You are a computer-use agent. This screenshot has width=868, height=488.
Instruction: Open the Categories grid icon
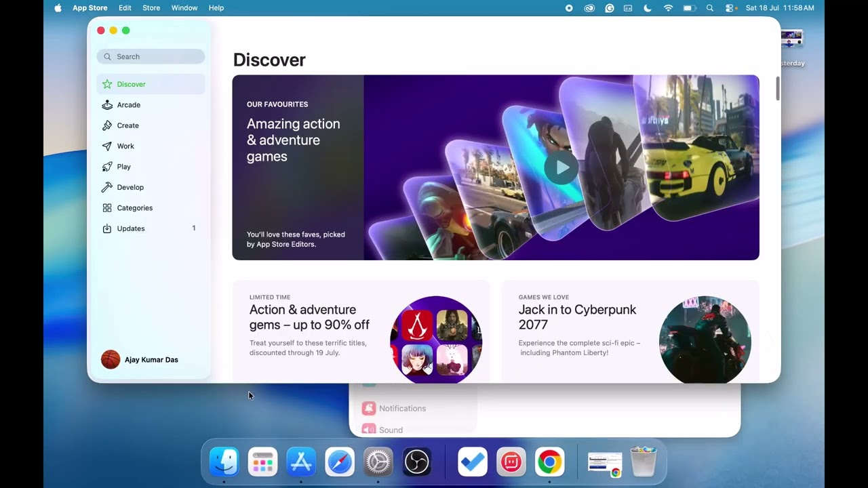point(107,208)
